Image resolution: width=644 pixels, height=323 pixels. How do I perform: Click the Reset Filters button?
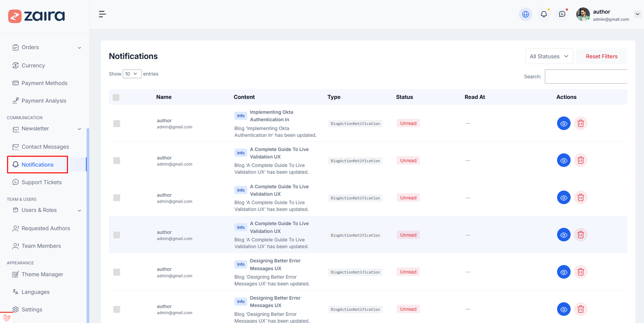(601, 56)
